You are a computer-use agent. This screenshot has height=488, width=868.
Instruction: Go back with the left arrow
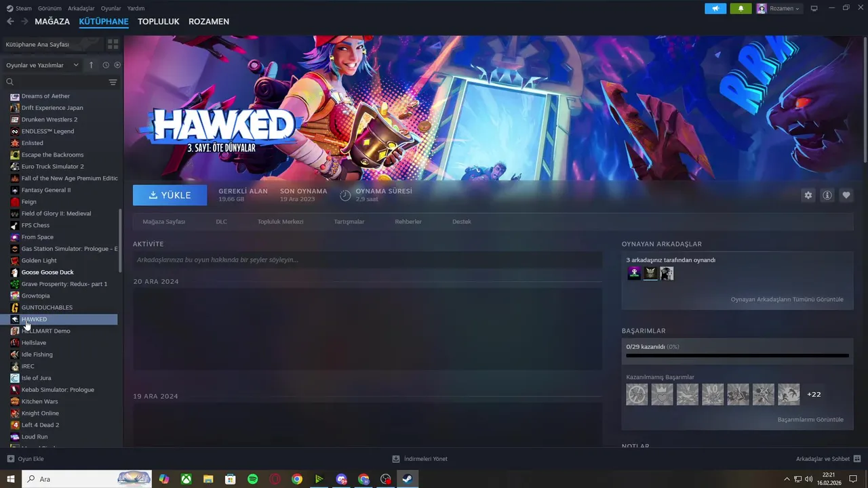click(10, 22)
